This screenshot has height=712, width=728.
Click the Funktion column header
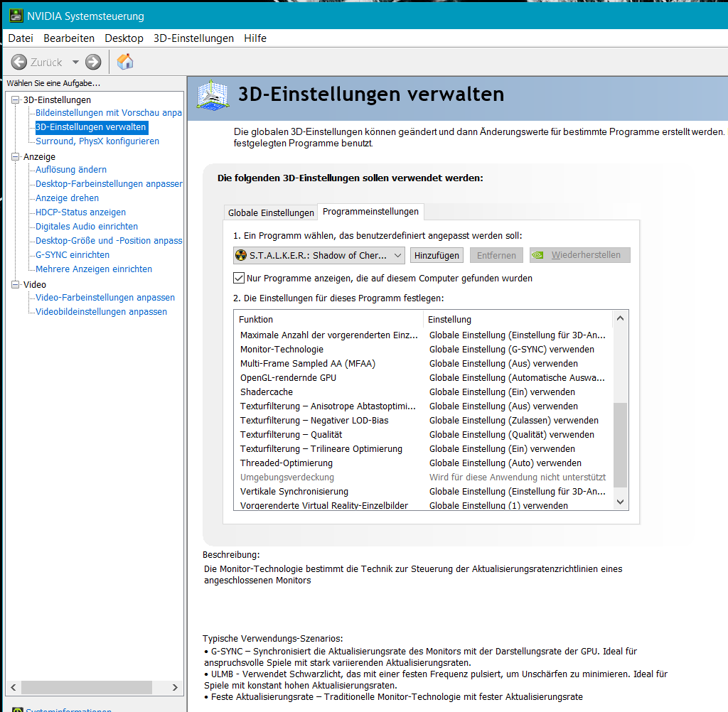pos(328,319)
